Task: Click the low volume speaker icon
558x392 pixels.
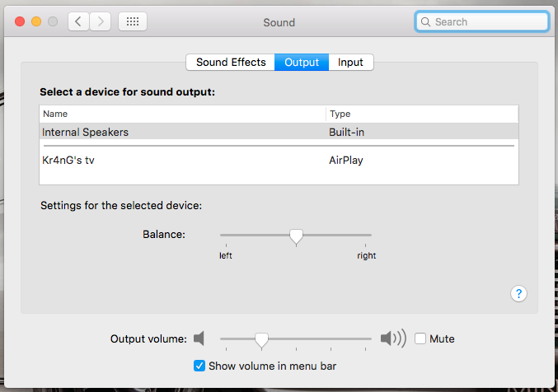Action: coord(199,338)
